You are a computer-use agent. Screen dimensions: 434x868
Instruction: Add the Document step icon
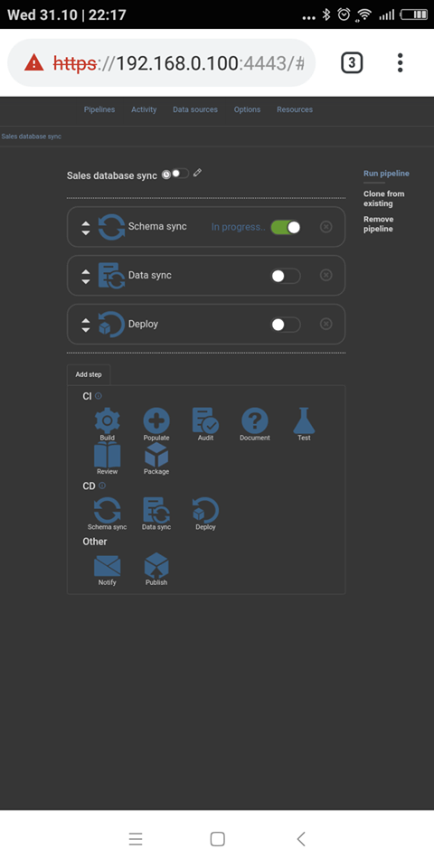(255, 420)
